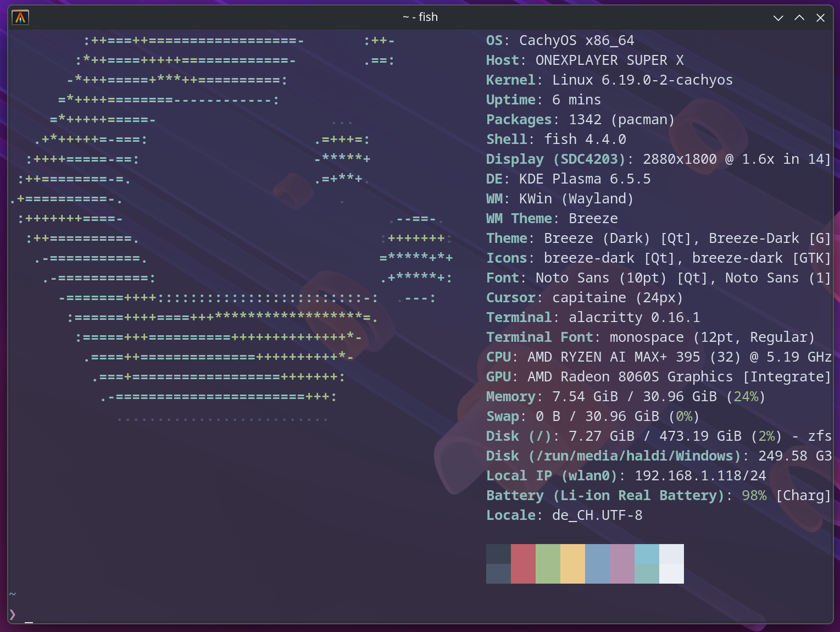Screen dimensions: 840x632
Task: Click the 'Local IP (wlan0)' line
Action: (626, 476)
